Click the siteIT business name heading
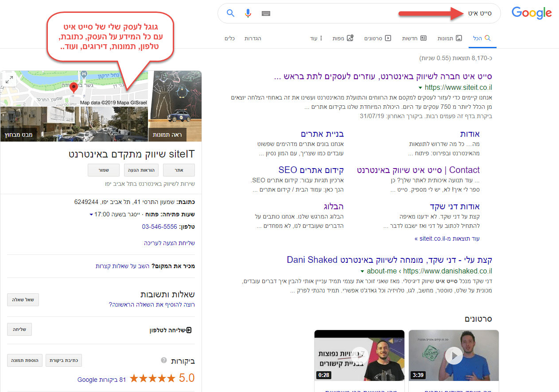Image resolution: width=559 pixels, height=392 pixels. 132,154
